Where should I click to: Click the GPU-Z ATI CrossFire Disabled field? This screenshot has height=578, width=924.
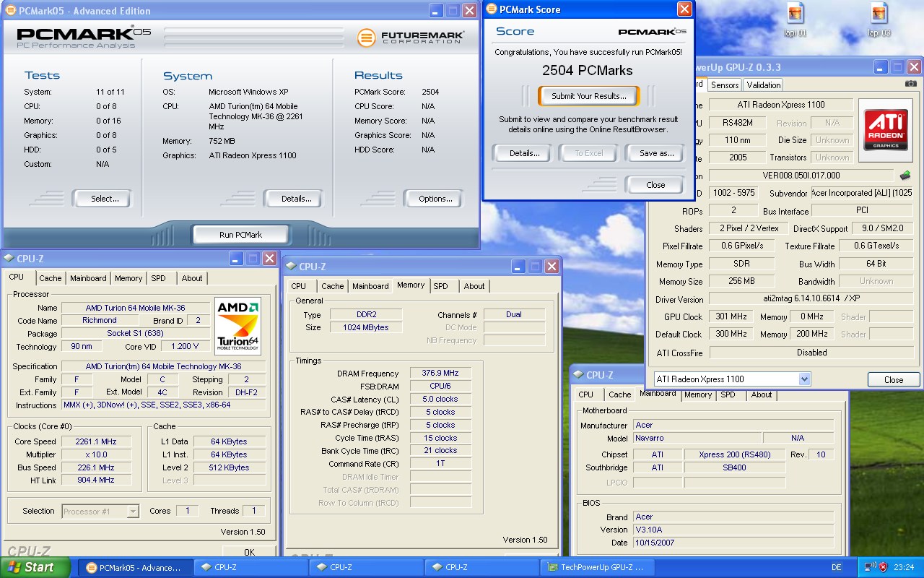811,353
